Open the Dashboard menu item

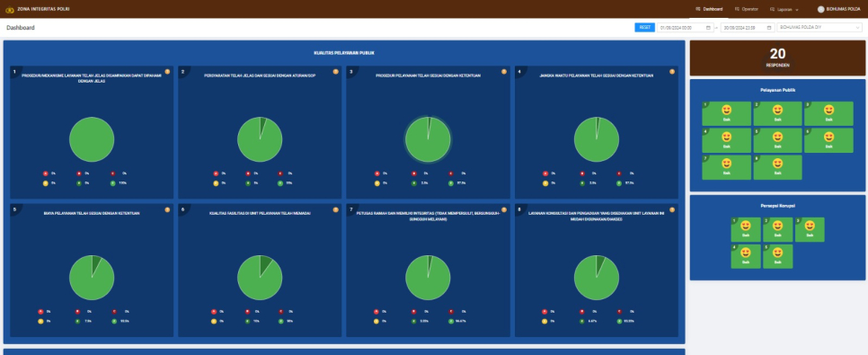pos(709,9)
